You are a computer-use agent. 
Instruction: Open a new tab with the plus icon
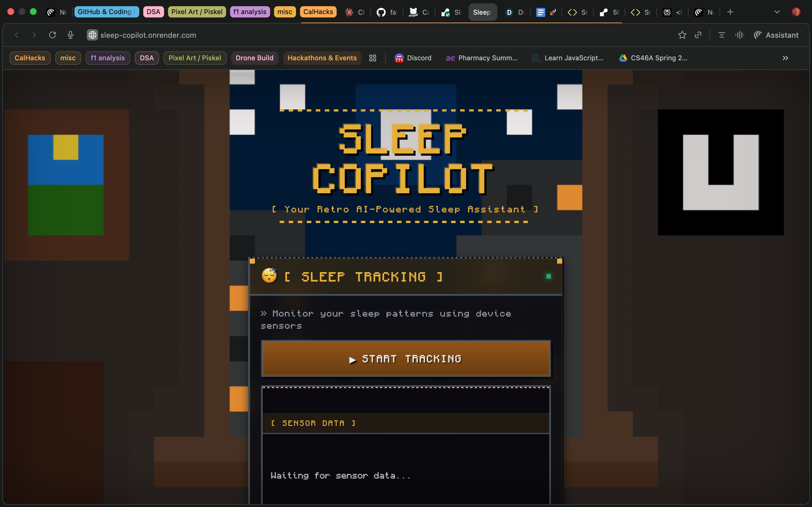click(x=730, y=12)
